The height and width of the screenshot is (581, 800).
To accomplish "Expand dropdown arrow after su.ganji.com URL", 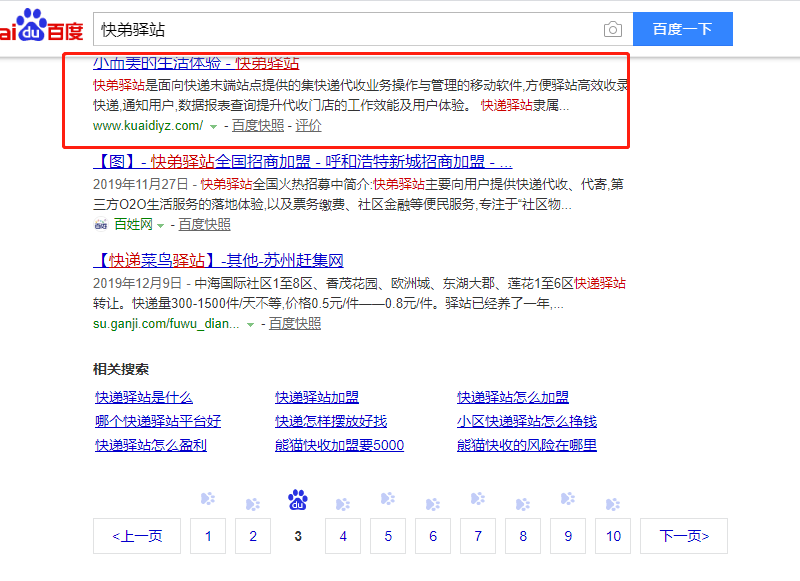I will tap(250, 324).
